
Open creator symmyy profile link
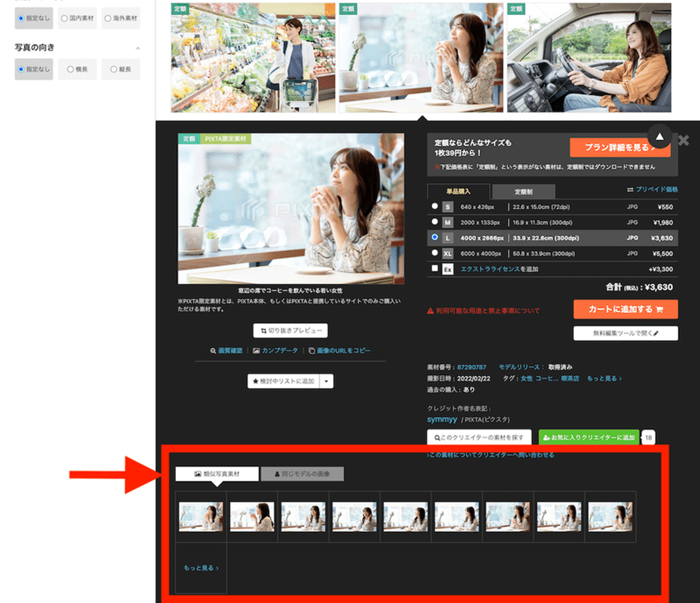coord(442,419)
